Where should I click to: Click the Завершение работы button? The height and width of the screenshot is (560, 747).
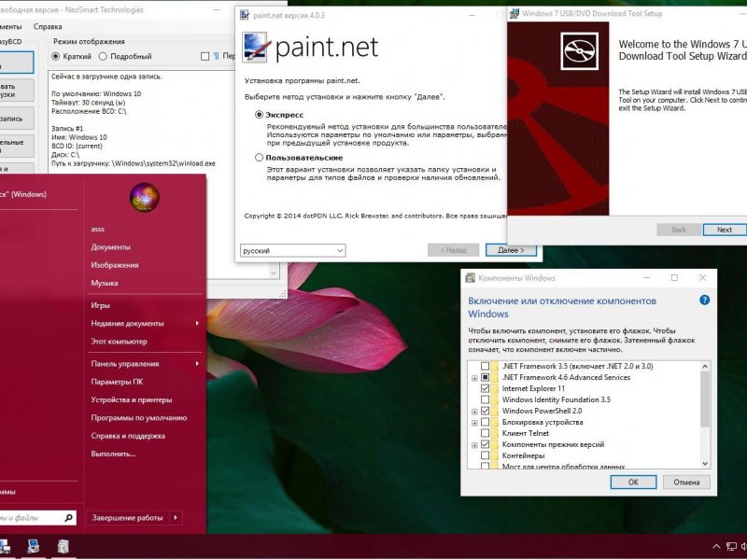point(128,517)
